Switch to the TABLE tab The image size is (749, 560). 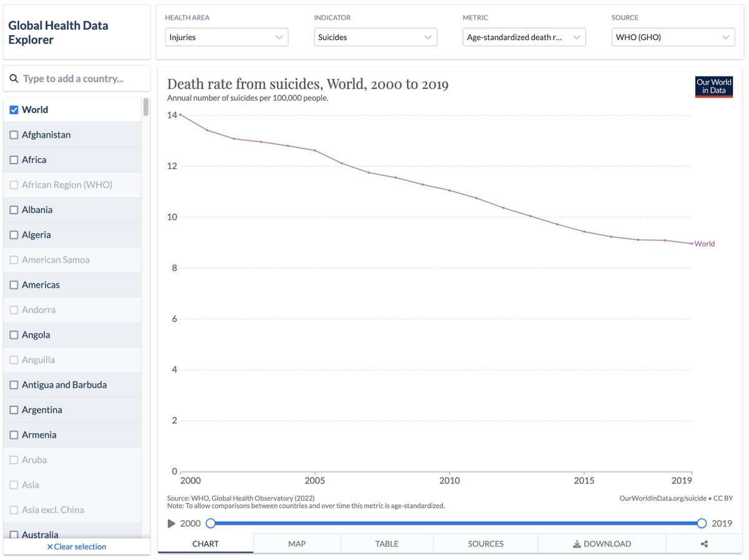(x=387, y=544)
